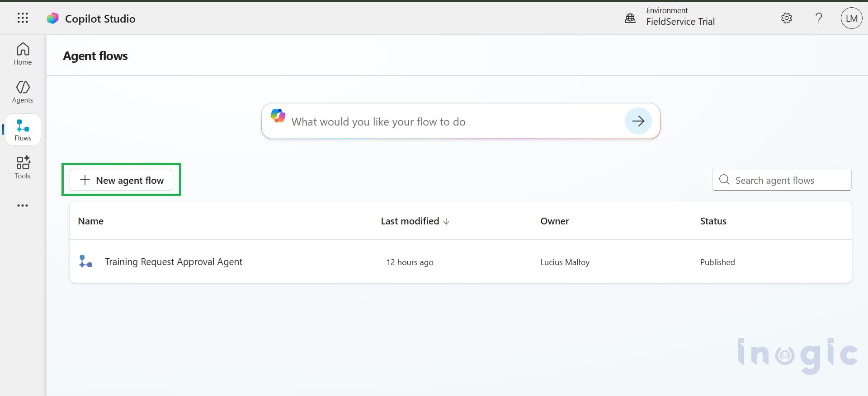The width and height of the screenshot is (868, 396).
Task: Click the Agent flows page heading
Action: pos(95,56)
